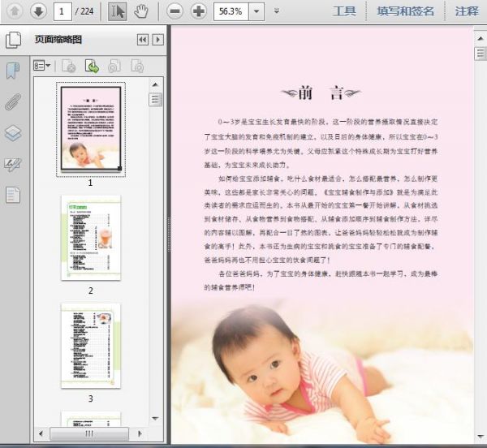
Task: Click the '/ 224' page count text
Action: point(84,11)
